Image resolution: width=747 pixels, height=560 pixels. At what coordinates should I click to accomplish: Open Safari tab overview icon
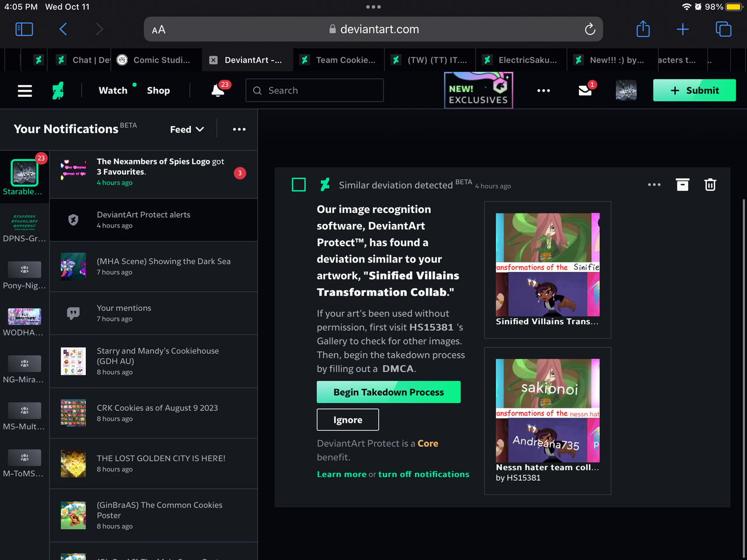(723, 29)
